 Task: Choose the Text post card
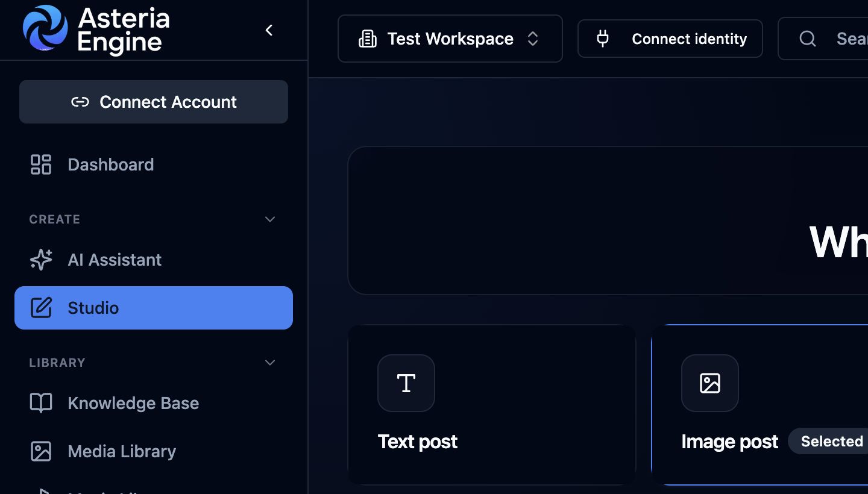click(x=492, y=405)
